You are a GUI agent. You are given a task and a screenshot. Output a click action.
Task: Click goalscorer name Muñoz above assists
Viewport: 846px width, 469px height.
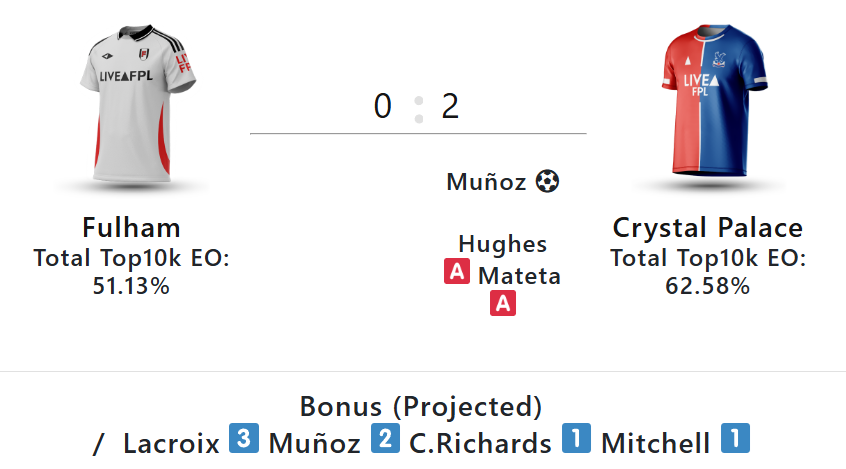486,182
